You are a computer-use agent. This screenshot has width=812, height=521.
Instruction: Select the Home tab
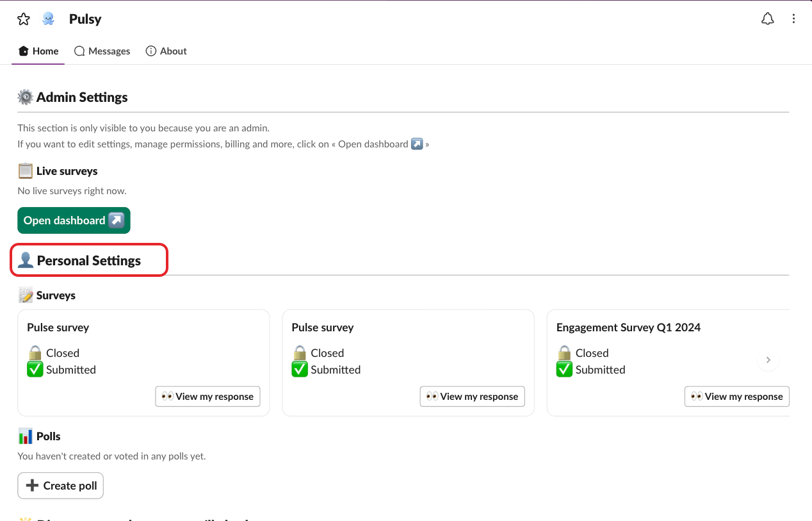click(x=38, y=51)
